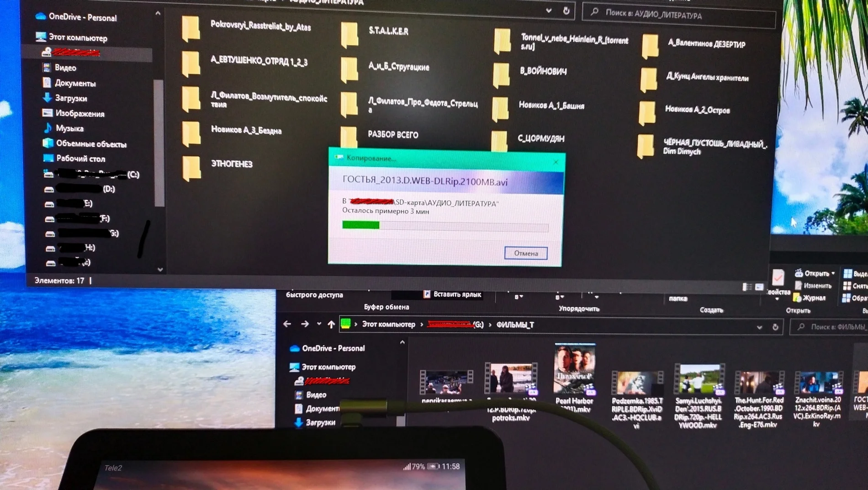Viewport: 868px width, 490px height.
Task: Open Объемные объекты in the navigation pane
Action: click(x=85, y=144)
